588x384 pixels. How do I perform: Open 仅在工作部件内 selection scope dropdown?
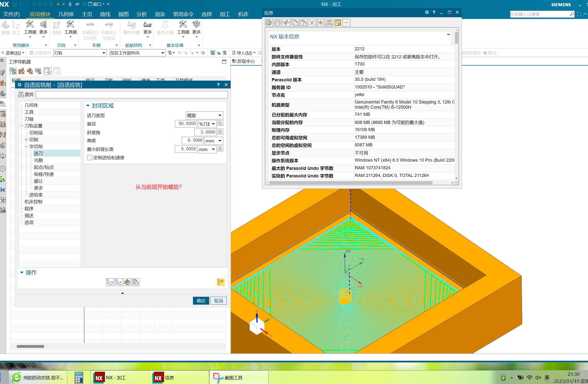point(137,53)
